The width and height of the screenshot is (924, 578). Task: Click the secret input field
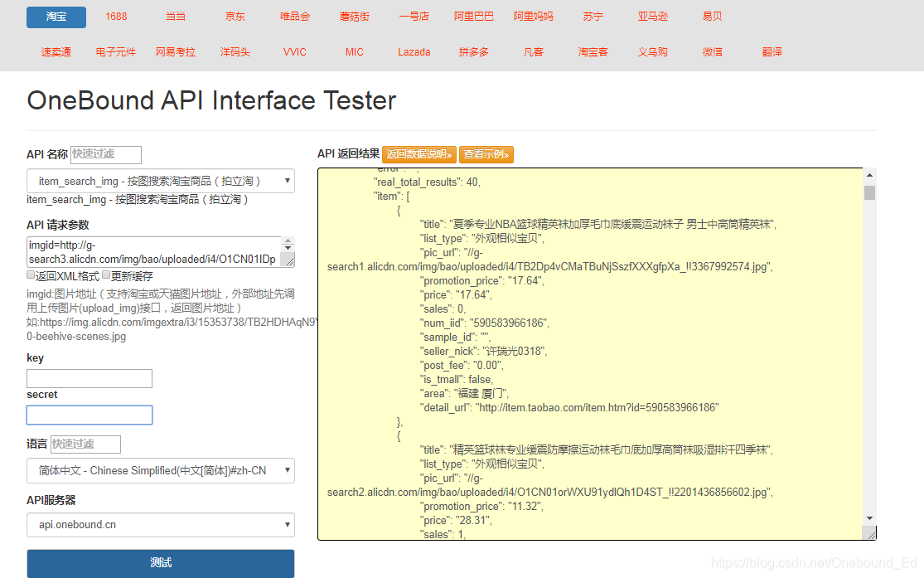coord(89,415)
